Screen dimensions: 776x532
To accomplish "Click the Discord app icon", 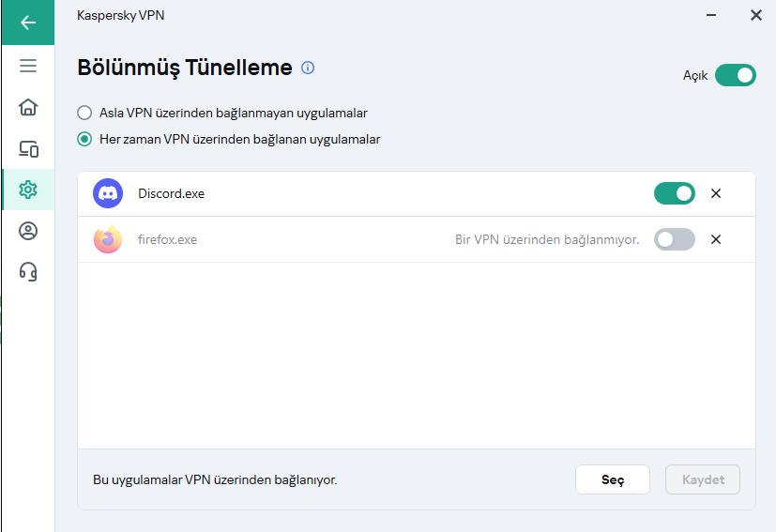I will click(108, 193).
